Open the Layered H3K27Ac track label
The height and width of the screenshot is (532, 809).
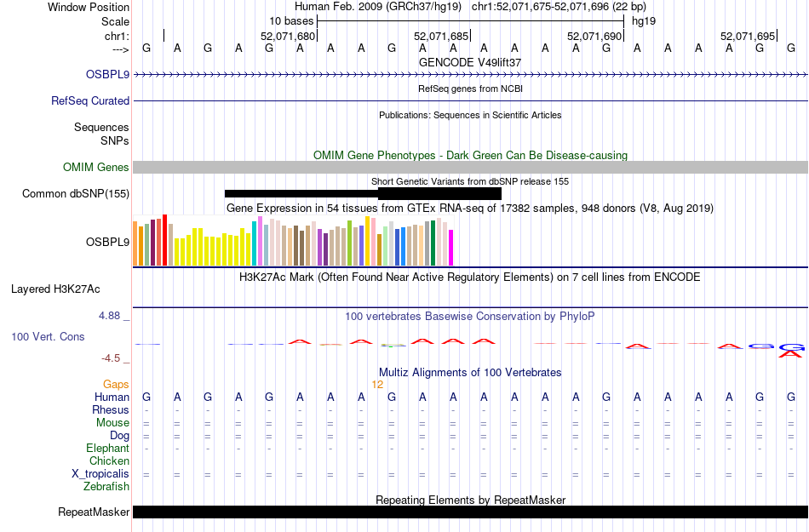pos(55,289)
